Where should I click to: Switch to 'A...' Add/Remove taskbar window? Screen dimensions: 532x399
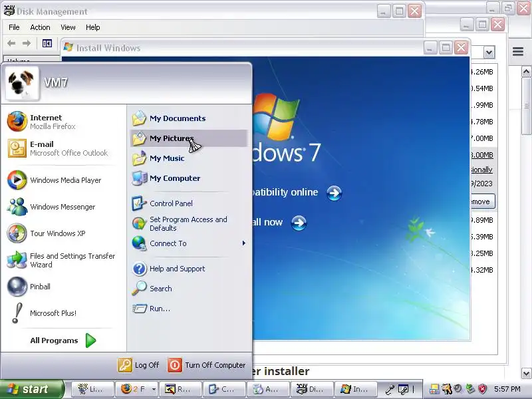(x=268, y=389)
